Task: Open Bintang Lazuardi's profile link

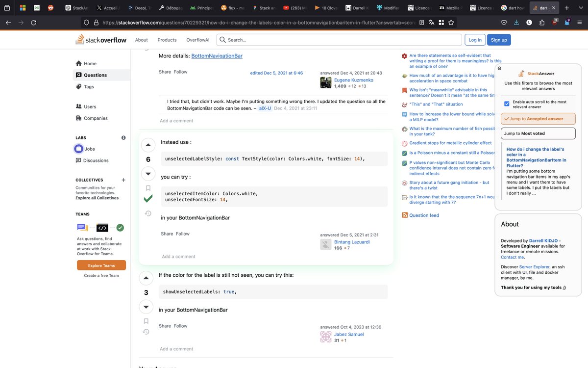Action: [352, 241]
